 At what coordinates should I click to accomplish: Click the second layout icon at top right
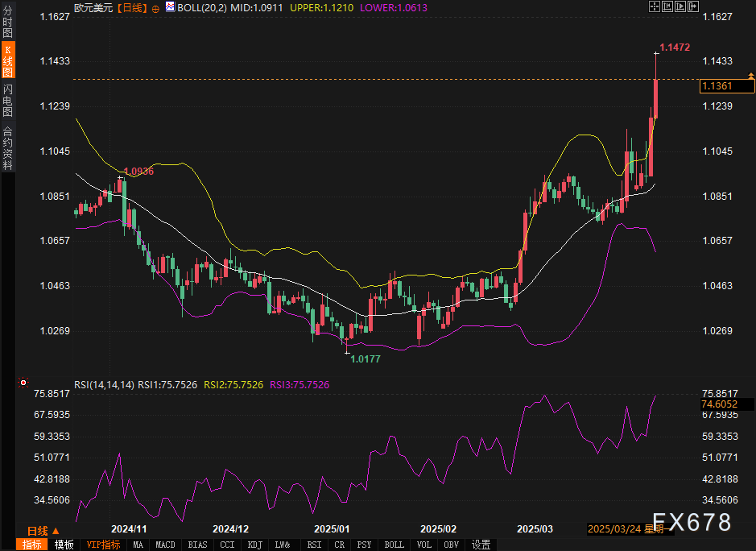pyautogui.click(x=666, y=6)
